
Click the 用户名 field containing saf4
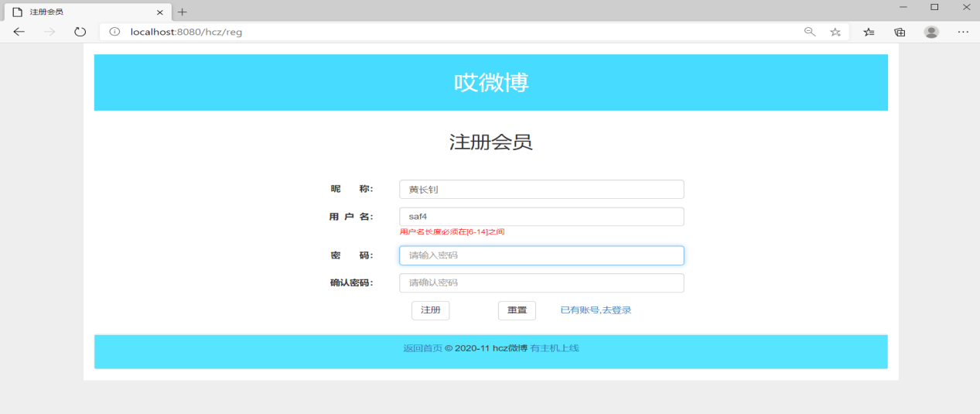(x=541, y=217)
